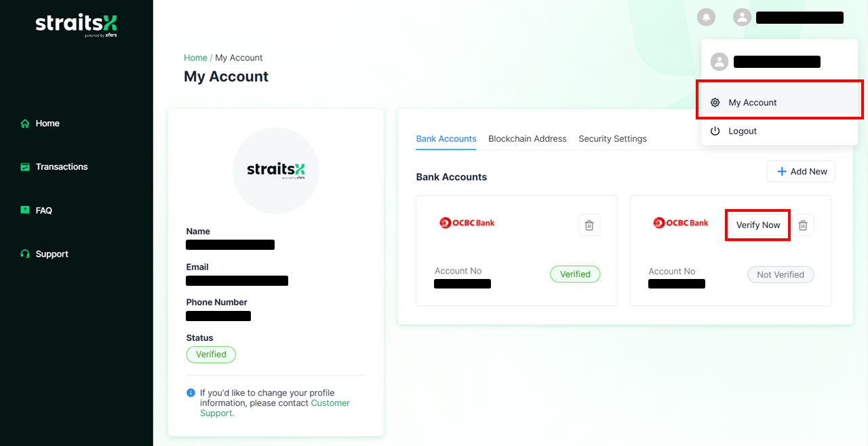Select the Bank Accounts tab
Viewport: 868px width, 446px height.
tap(446, 138)
